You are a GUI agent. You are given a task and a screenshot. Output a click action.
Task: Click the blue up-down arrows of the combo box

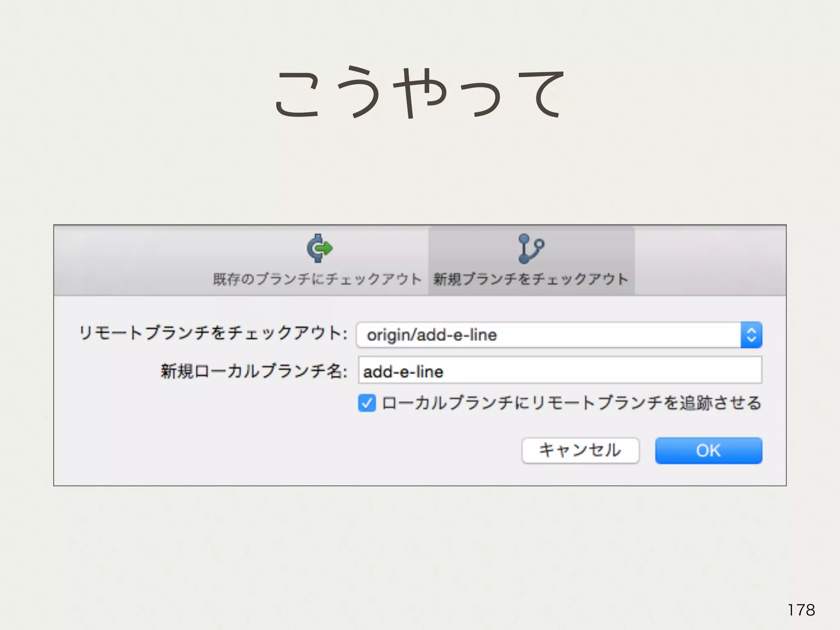(x=751, y=335)
